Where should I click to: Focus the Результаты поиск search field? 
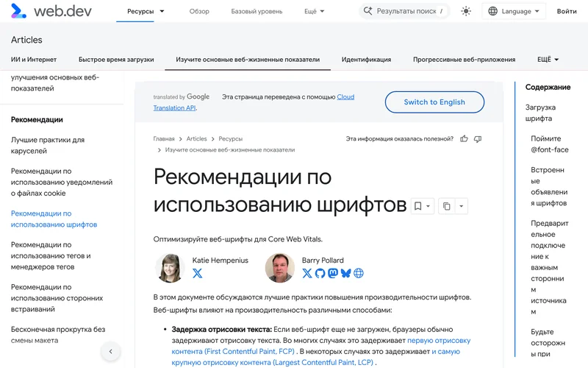[404, 11]
